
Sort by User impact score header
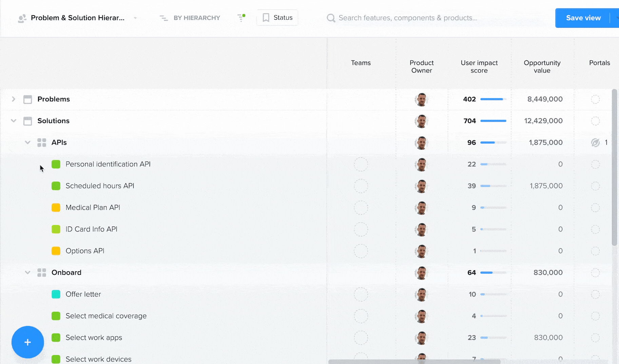pos(479,66)
